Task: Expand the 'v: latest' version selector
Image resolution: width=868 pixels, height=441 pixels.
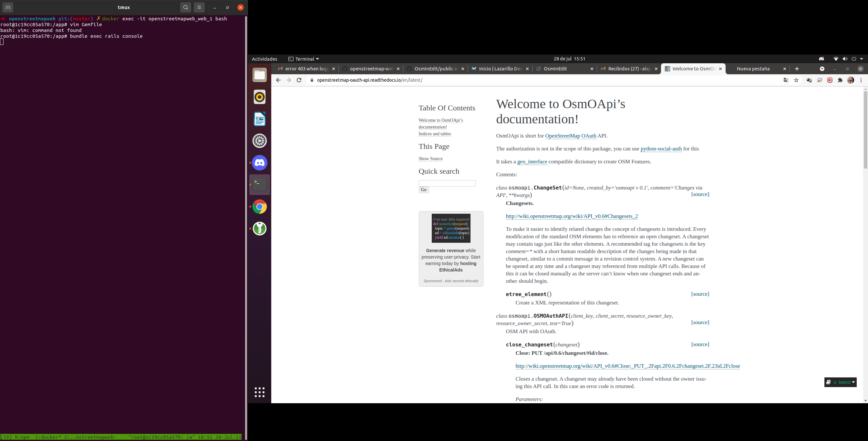Action: pos(840,382)
